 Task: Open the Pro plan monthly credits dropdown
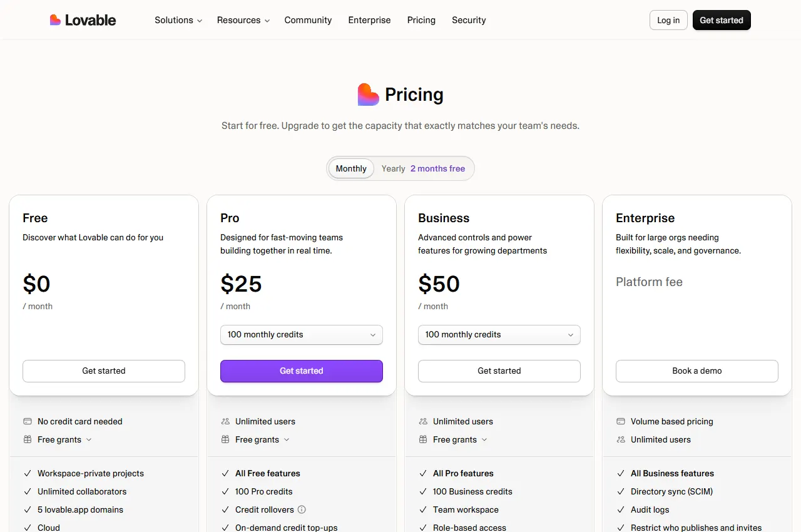click(x=302, y=335)
